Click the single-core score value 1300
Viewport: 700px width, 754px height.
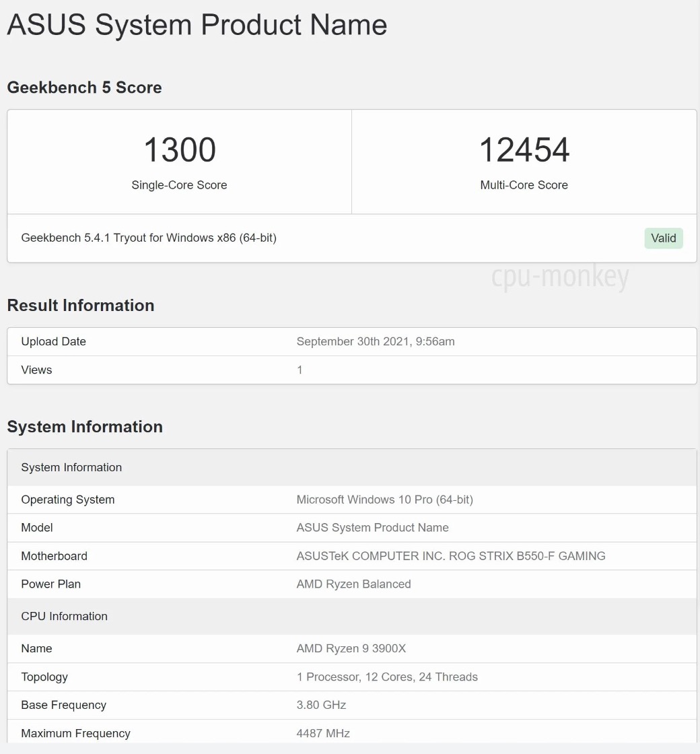point(180,149)
